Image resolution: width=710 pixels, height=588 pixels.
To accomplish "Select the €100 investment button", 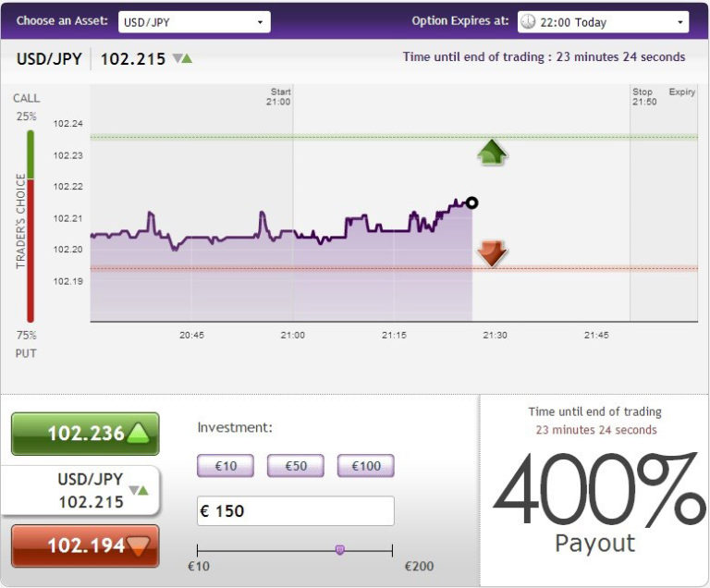I will coord(366,466).
